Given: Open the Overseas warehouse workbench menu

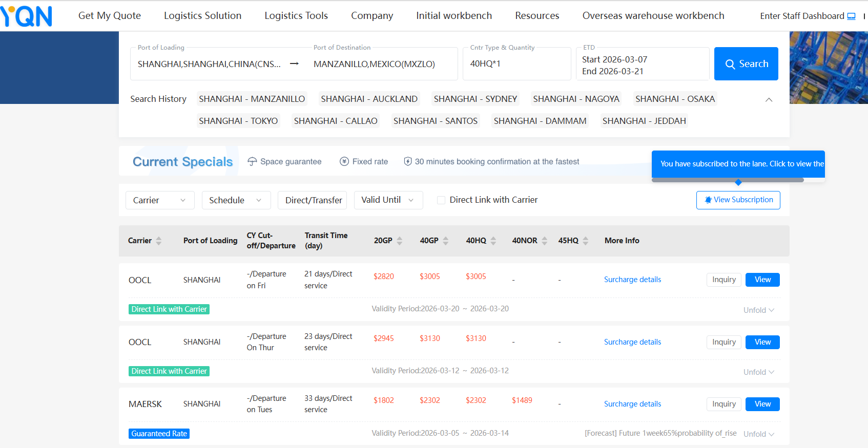Looking at the screenshot, I should click(x=653, y=16).
